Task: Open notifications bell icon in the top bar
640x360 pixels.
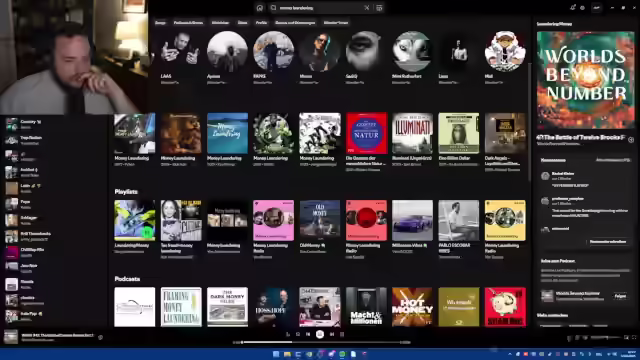Action: [x=572, y=8]
